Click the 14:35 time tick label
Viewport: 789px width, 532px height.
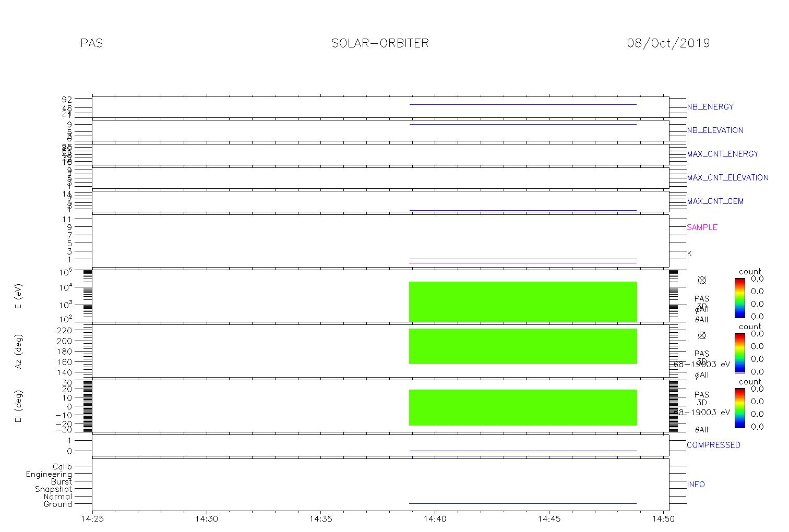tap(320, 519)
